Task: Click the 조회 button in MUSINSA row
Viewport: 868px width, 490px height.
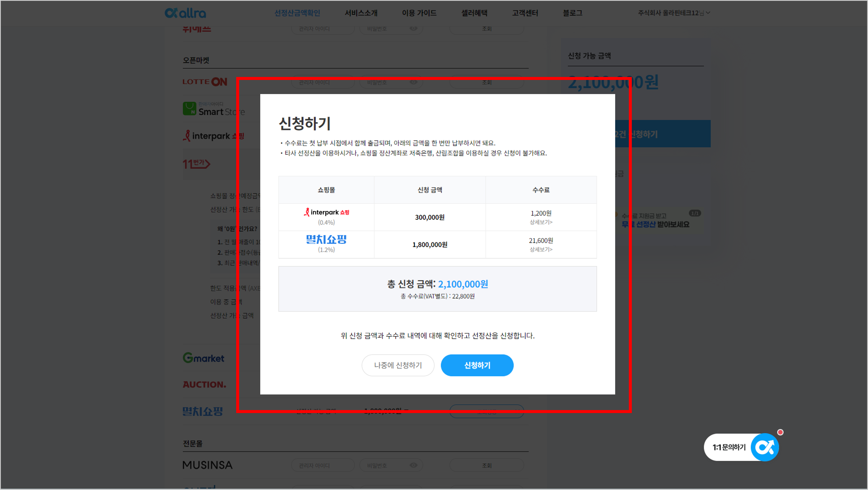Action: tap(487, 465)
